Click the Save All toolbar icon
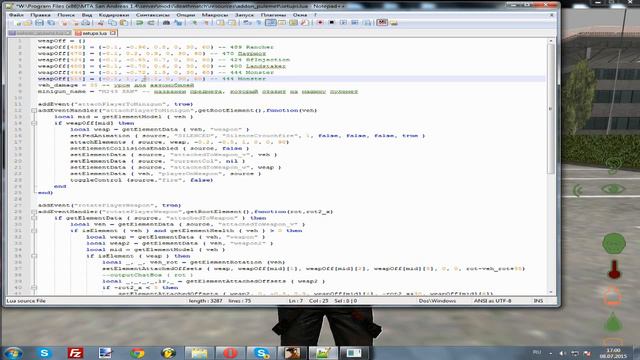Viewport: 640px width, 360px height. coord(51,23)
